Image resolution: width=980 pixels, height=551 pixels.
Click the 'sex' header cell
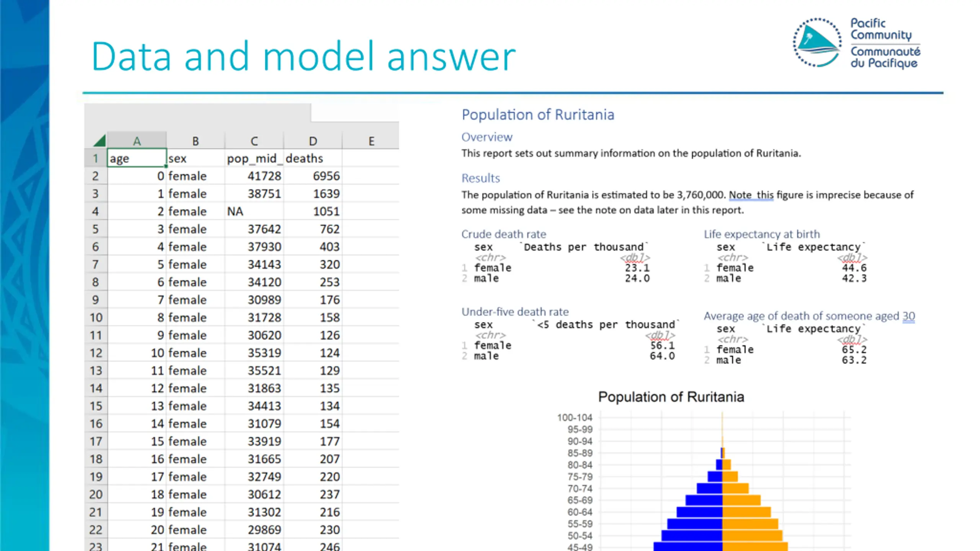[196, 158]
